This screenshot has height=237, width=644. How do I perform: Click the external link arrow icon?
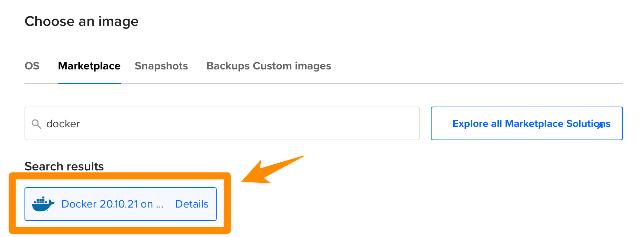[600, 126]
